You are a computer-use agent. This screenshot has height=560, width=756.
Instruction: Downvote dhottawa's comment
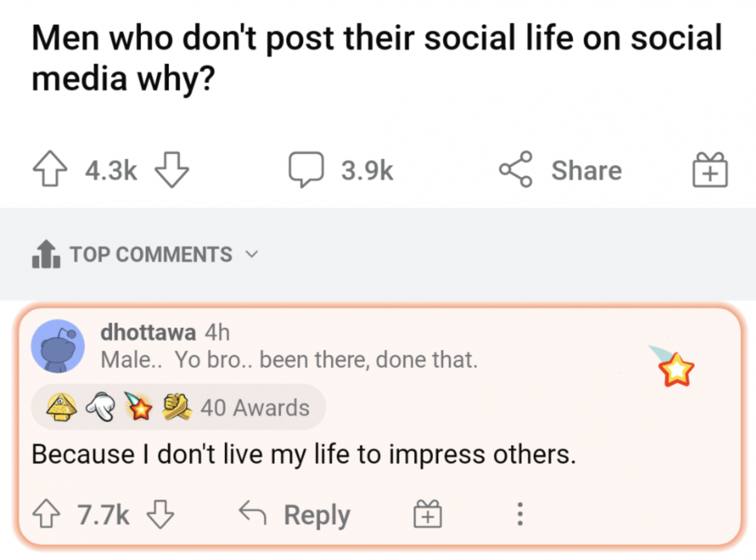(160, 514)
